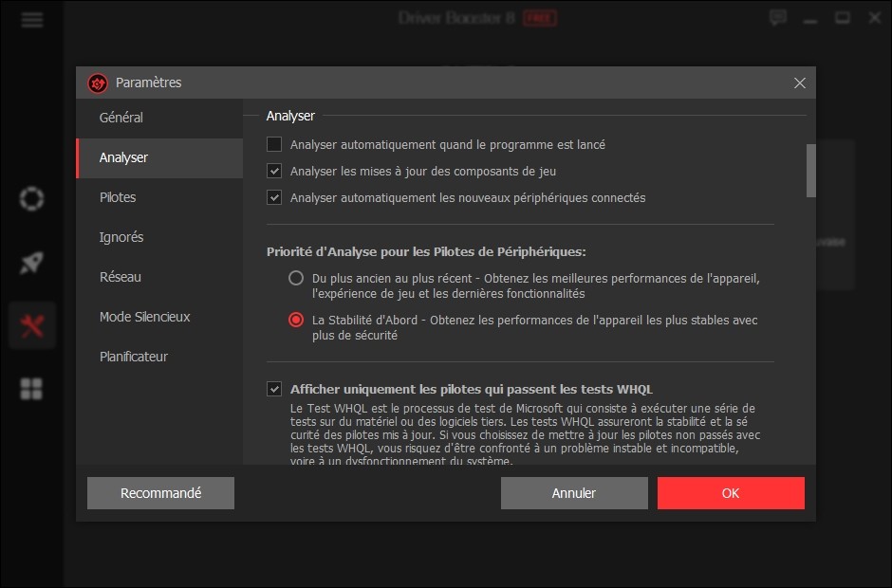Click the settings panel vertical scrollbar thumb

tap(811, 171)
